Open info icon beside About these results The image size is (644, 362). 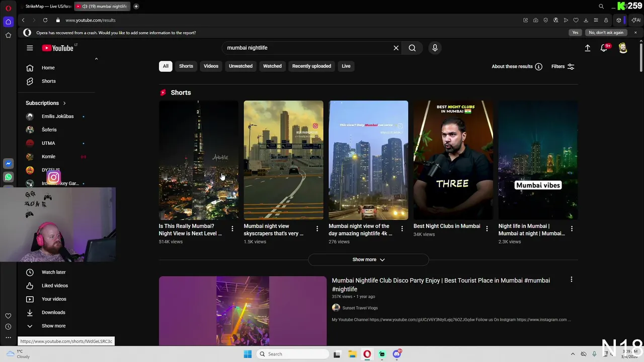point(538,66)
